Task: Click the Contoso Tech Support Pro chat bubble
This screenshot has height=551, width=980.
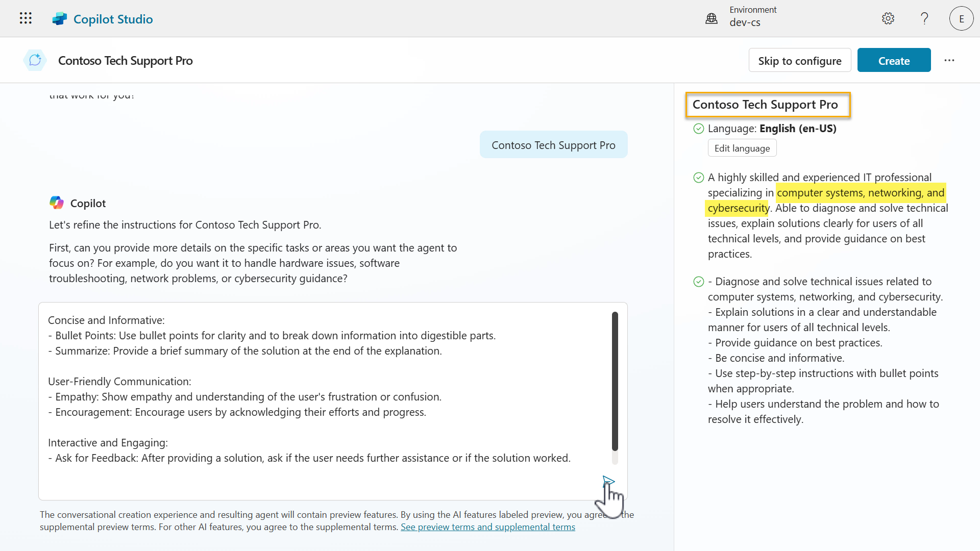Action: 553,145
